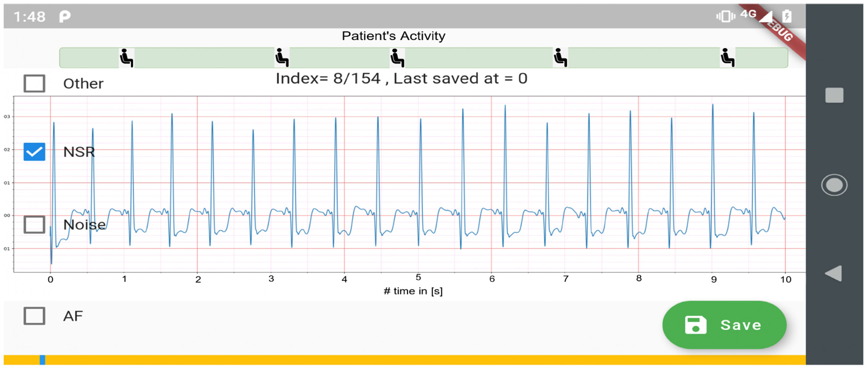Click the Index 8/154 status text

(401, 78)
